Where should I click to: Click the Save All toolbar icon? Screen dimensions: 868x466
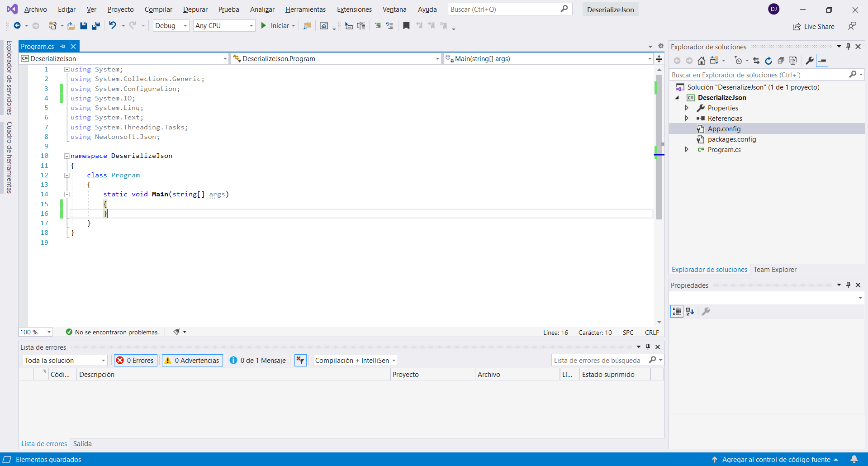[x=95, y=26]
